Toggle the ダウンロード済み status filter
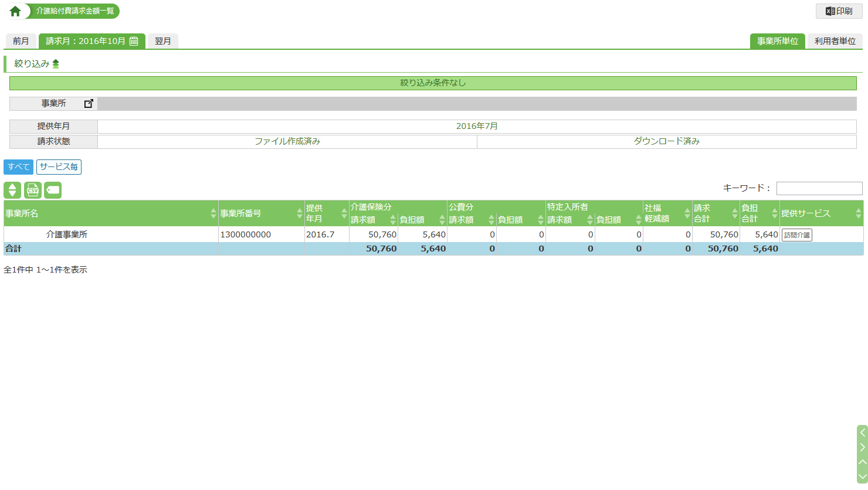Viewport: 868px width, 490px height. [x=666, y=141]
